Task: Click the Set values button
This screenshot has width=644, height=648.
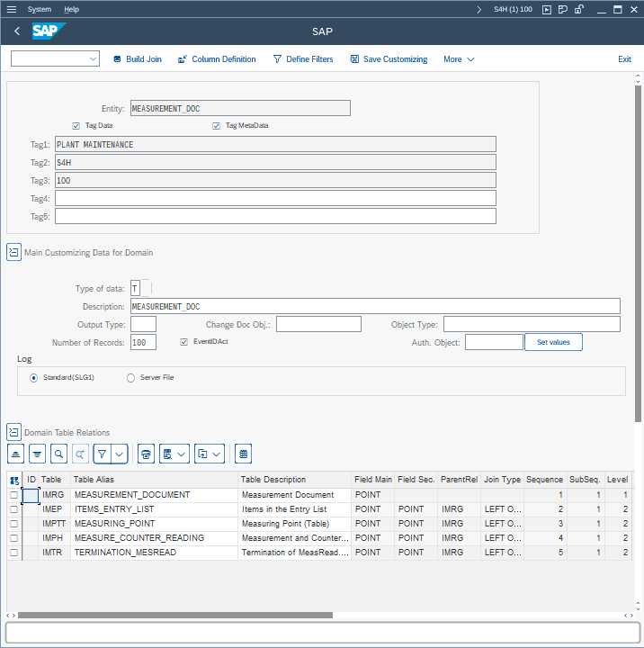Action: (x=554, y=342)
